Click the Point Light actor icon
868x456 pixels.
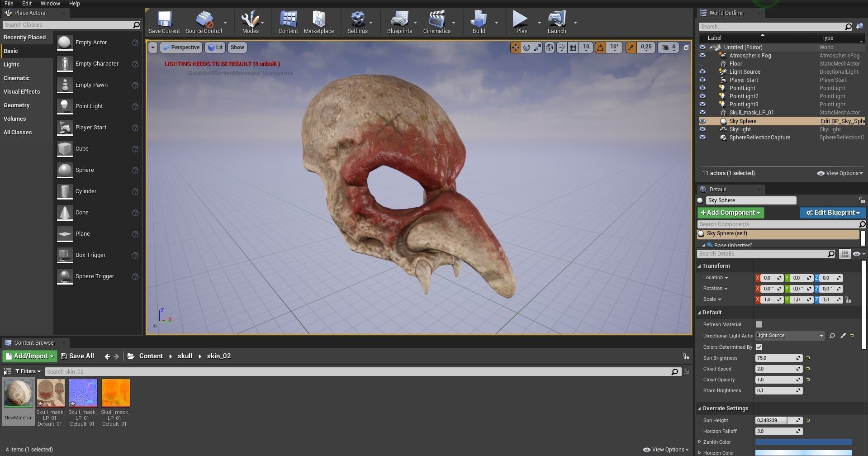(x=65, y=106)
